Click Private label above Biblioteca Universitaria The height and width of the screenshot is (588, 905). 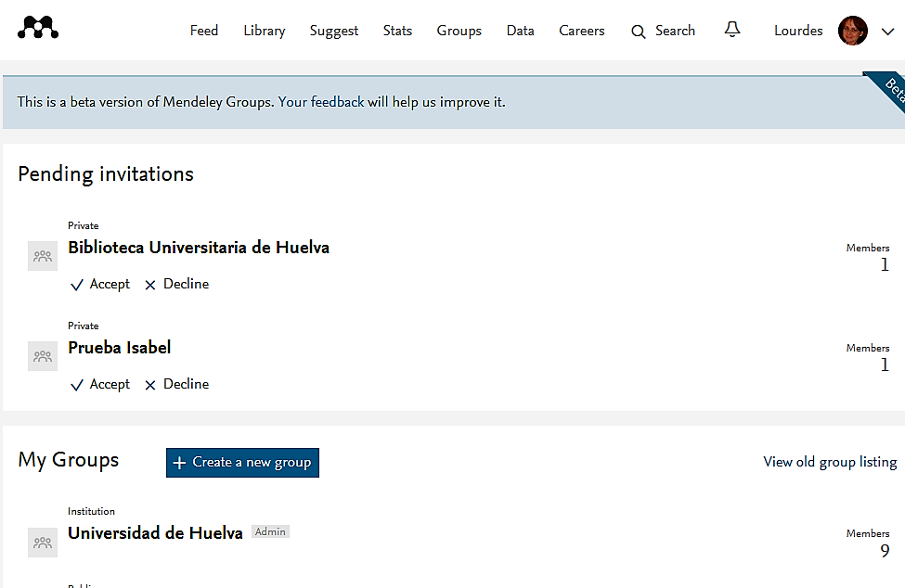coord(84,225)
